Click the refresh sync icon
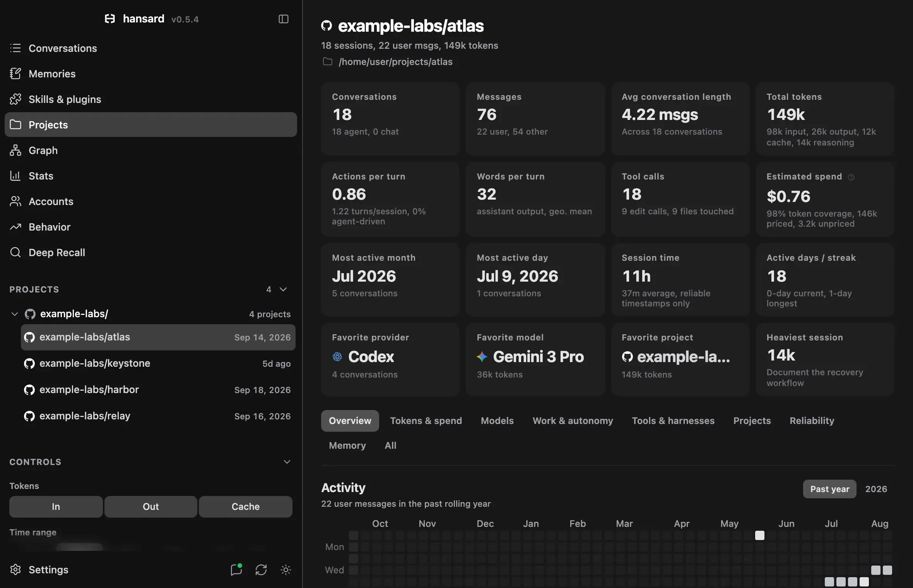 pyautogui.click(x=261, y=569)
